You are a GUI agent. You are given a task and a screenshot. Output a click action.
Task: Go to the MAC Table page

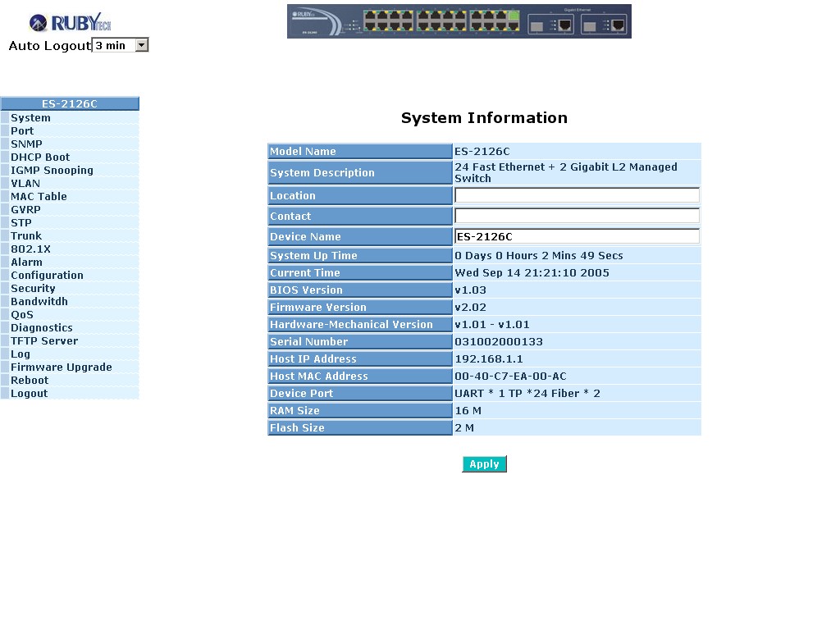pos(39,197)
